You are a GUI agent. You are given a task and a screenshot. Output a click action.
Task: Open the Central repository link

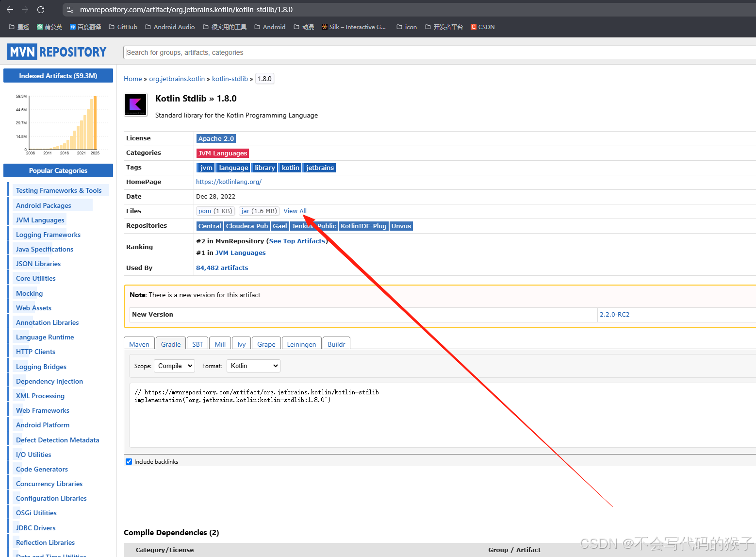pyautogui.click(x=210, y=226)
